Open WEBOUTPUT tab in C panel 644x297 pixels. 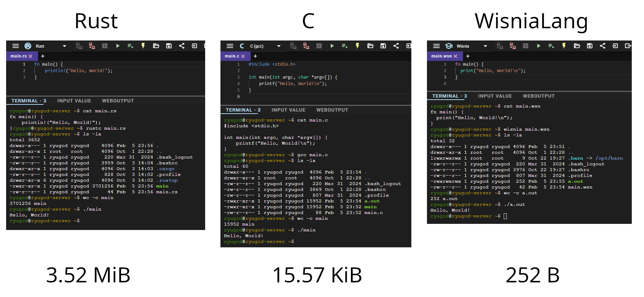[332, 110]
